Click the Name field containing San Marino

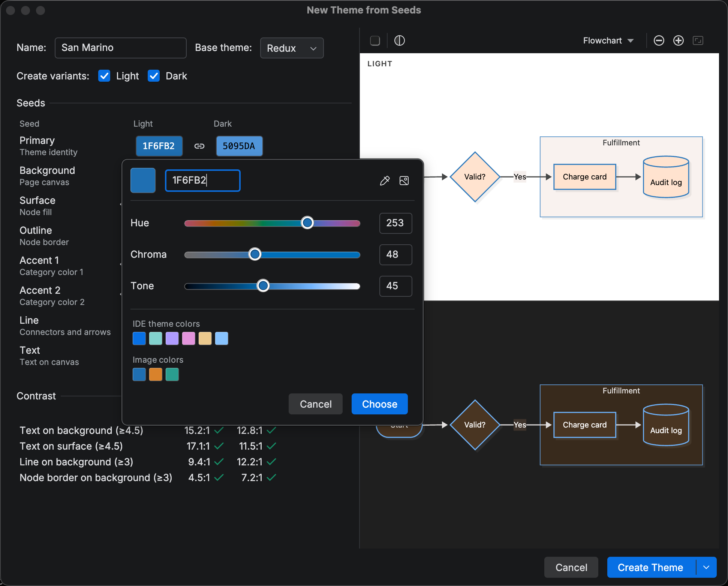[x=120, y=48]
